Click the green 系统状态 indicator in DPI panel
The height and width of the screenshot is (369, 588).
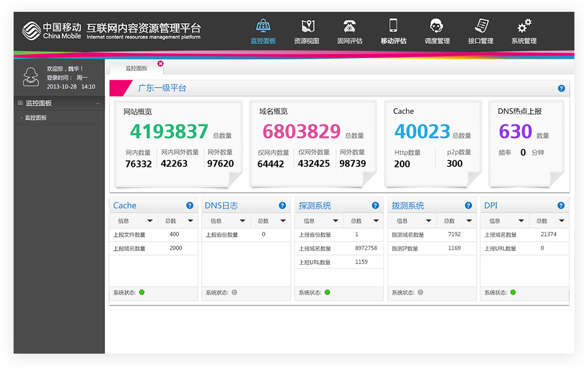pos(513,292)
